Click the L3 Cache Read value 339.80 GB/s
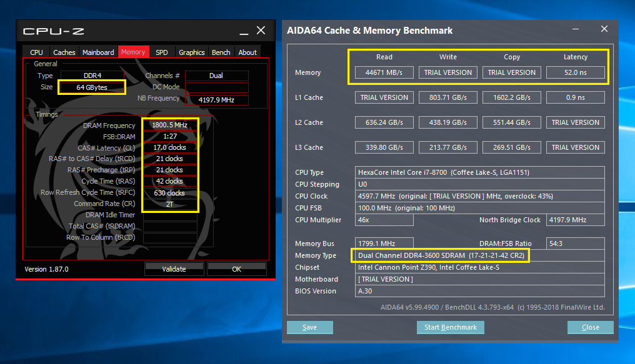The height and width of the screenshot is (364, 635). coord(384,147)
